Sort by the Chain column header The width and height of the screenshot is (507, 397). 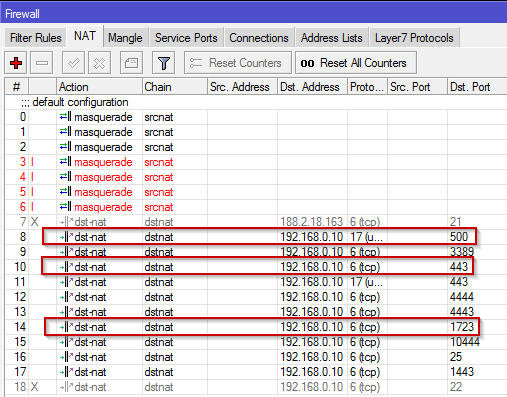tap(175, 87)
